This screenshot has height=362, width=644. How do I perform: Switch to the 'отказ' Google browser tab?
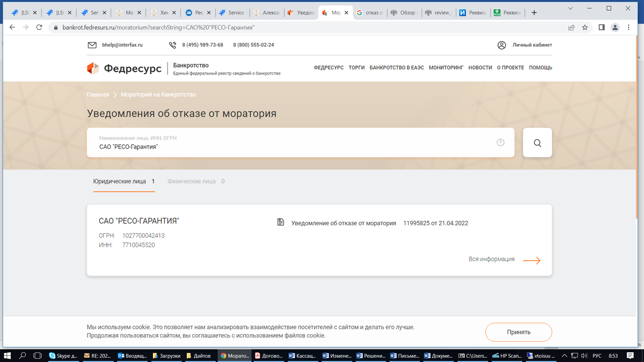pos(369,12)
